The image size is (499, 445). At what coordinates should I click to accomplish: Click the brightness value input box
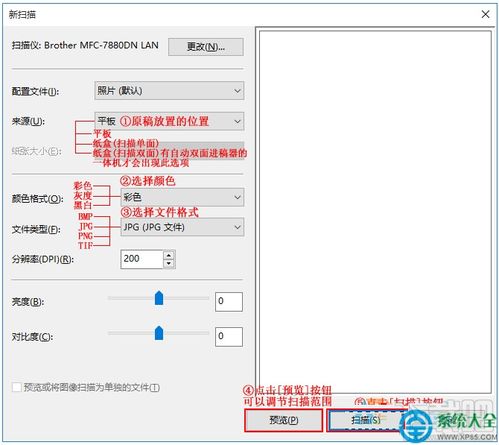coord(229,302)
